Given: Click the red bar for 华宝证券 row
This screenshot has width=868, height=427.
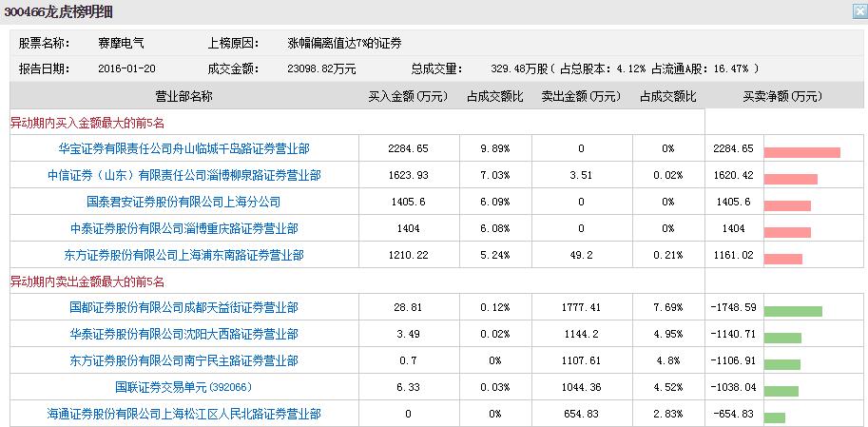Looking at the screenshot, I should tap(802, 152).
